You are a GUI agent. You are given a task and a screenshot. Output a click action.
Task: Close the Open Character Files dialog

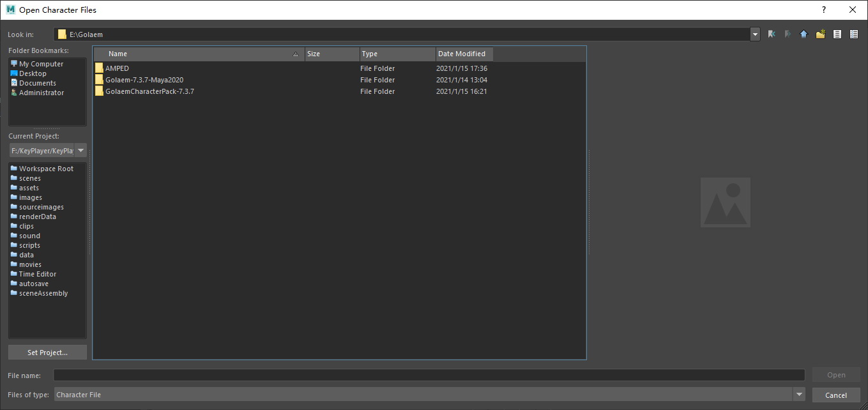coord(853,10)
